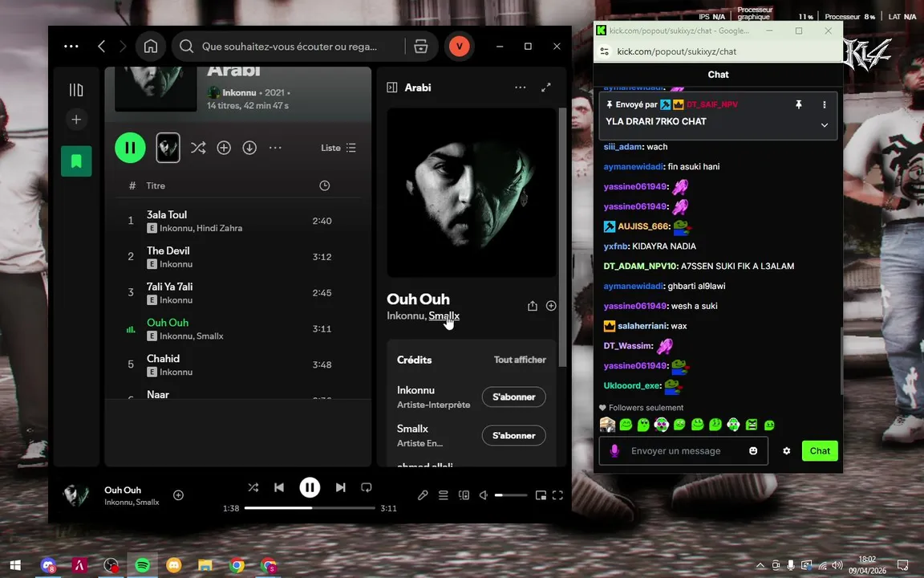The image size is (924, 578).
Task: Send message with green Chat button
Action: [820, 450]
